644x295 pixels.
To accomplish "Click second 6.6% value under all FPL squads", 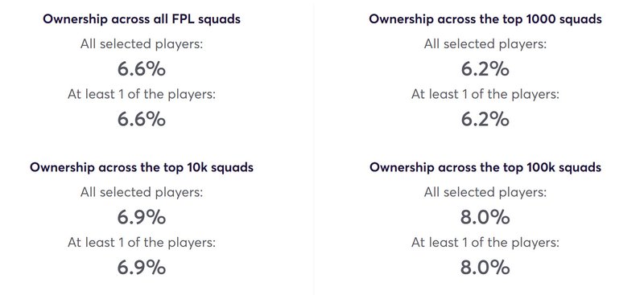I will pyautogui.click(x=142, y=120).
